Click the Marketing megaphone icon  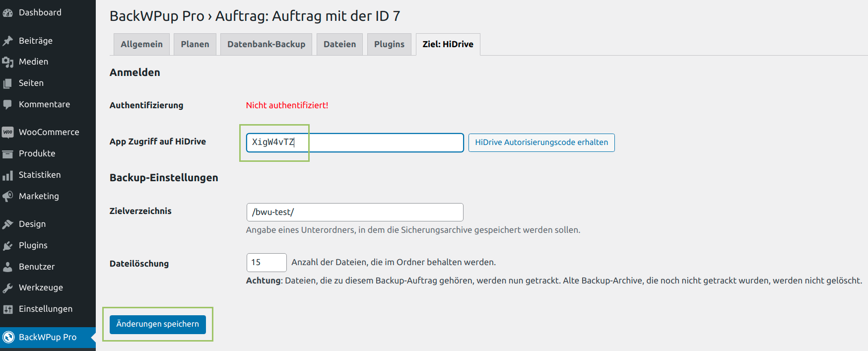coord(7,197)
